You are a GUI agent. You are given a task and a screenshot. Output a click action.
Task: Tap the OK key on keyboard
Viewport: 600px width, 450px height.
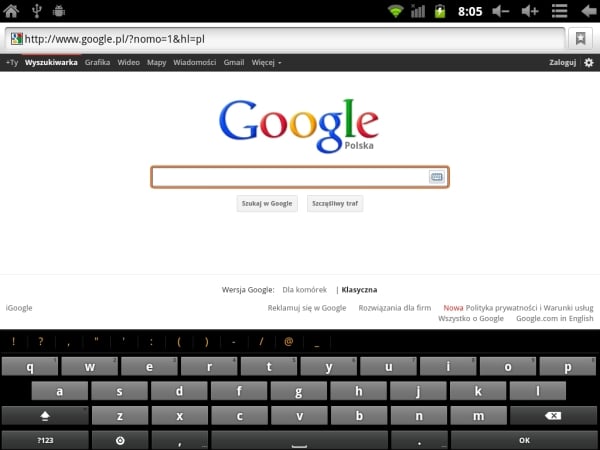click(x=524, y=440)
